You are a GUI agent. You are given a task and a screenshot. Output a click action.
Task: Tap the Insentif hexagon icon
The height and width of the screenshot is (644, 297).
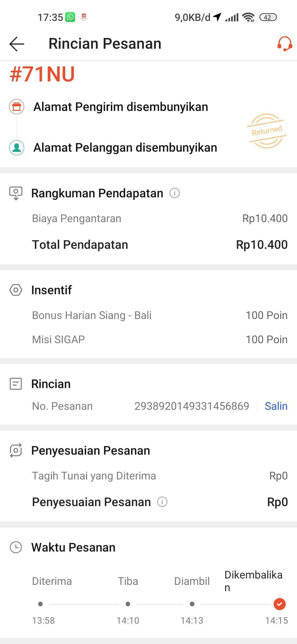click(x=16, y=290)
